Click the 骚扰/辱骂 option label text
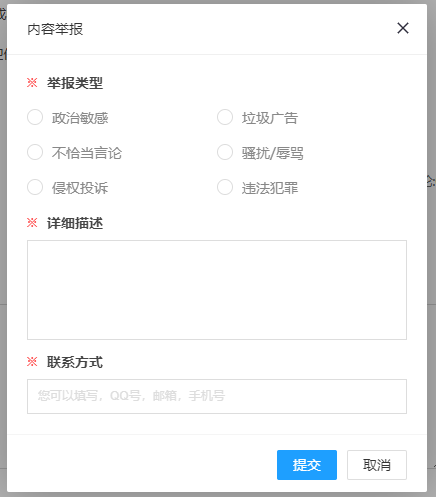 273,153
